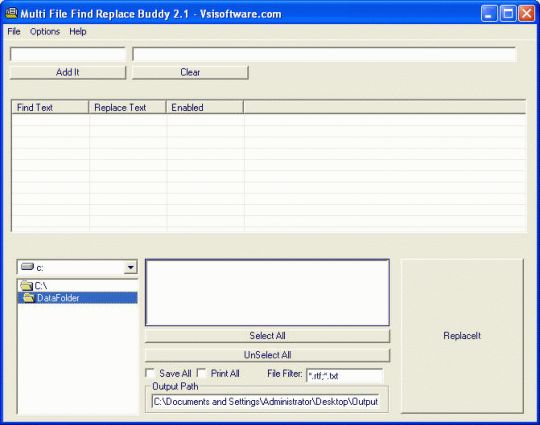This screenshot has height=425, width=540.
Task: Click the Add It button
Action: click(68, 72)
